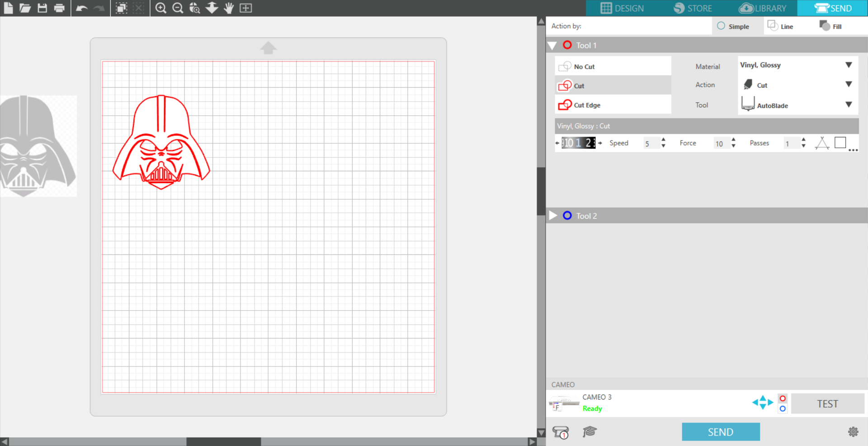Image resolution: width=868 pixels, height=446 pixels.
Task: Increase the Passes value with the up arrow
Action: [803, 140]
